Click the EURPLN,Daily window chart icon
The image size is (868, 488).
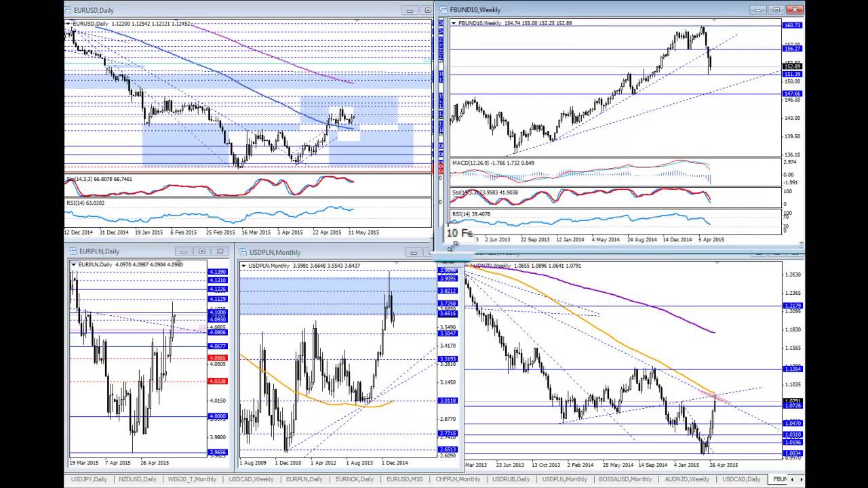pos(73,251)
